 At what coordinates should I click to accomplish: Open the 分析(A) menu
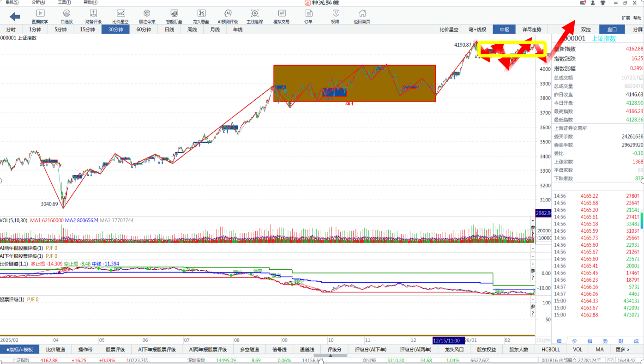click(38, 2)
